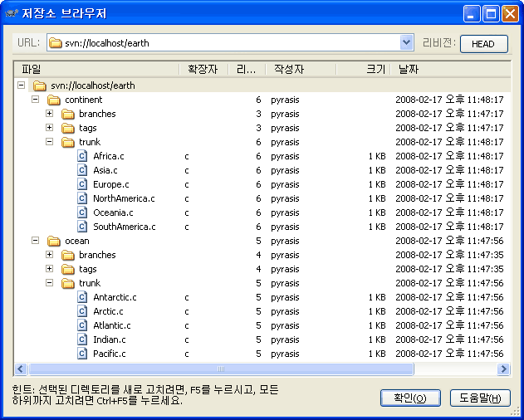
Task: Click the horizontal scrollbar right arrow
Action: (x=503, y=369)
